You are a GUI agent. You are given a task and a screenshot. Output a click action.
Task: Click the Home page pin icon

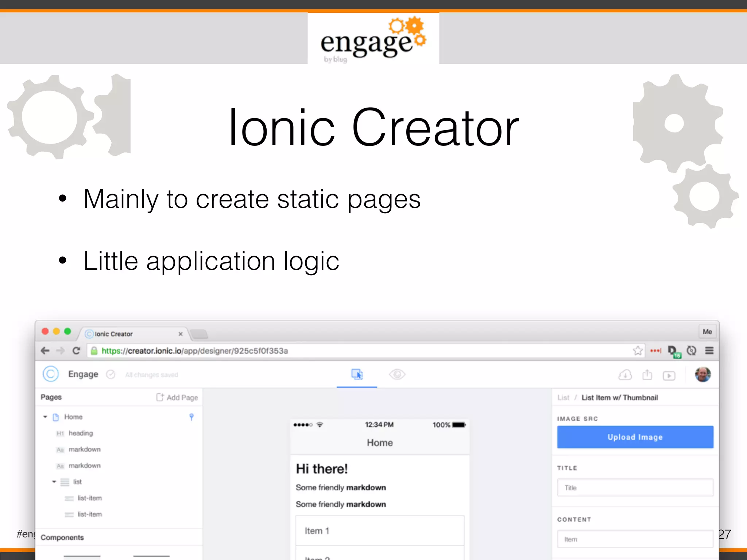pyautogui.click(x=191, y=417)
